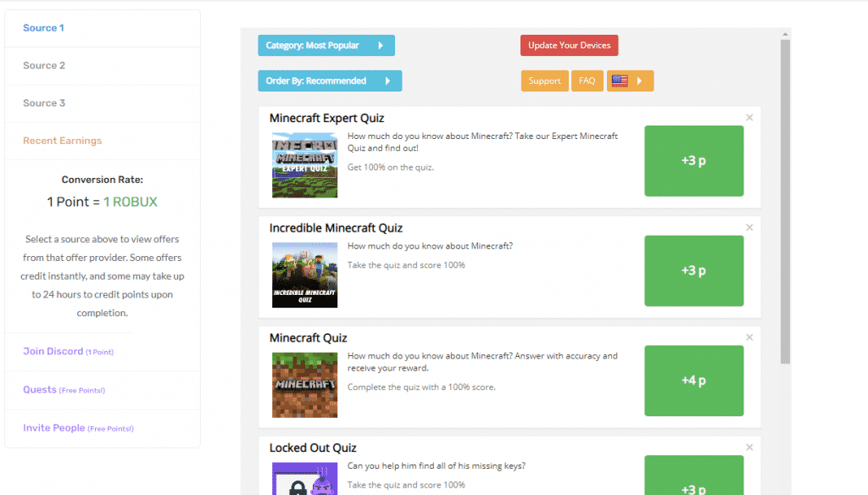The image size is (868, 495).
Task: Open the Order By: Recommended dropdown
Action: pos(329,81)
